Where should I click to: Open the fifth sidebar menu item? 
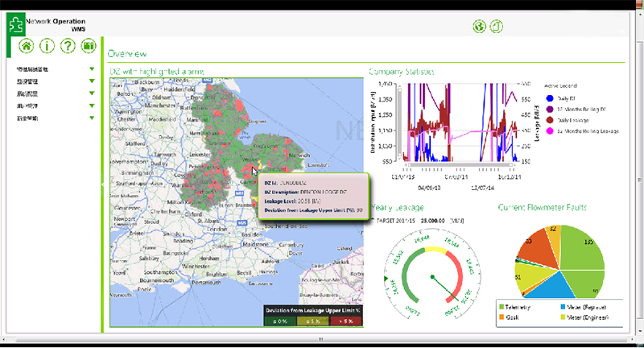tap(92, 118)
